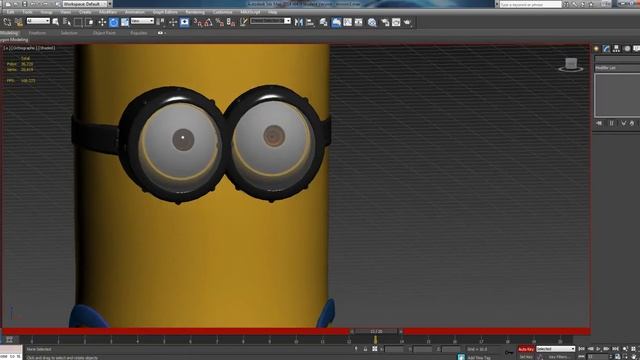Click the Set Key button
640x360 pixels.
click(526, 357)
